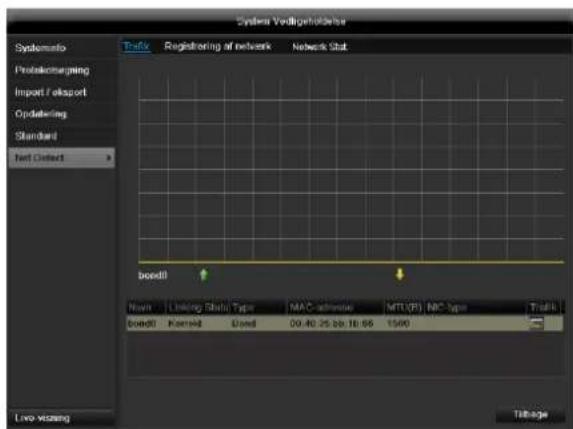Click the yellow download arrow icon

(400, 274)
